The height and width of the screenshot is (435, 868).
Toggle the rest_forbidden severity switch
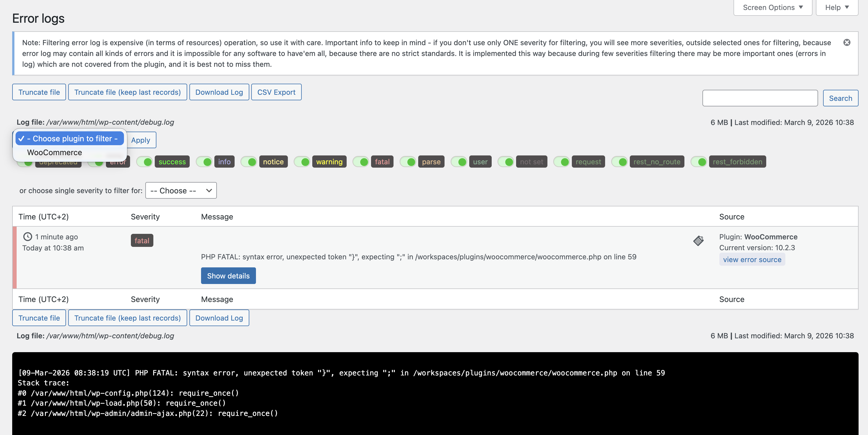(x=699, y=162)
